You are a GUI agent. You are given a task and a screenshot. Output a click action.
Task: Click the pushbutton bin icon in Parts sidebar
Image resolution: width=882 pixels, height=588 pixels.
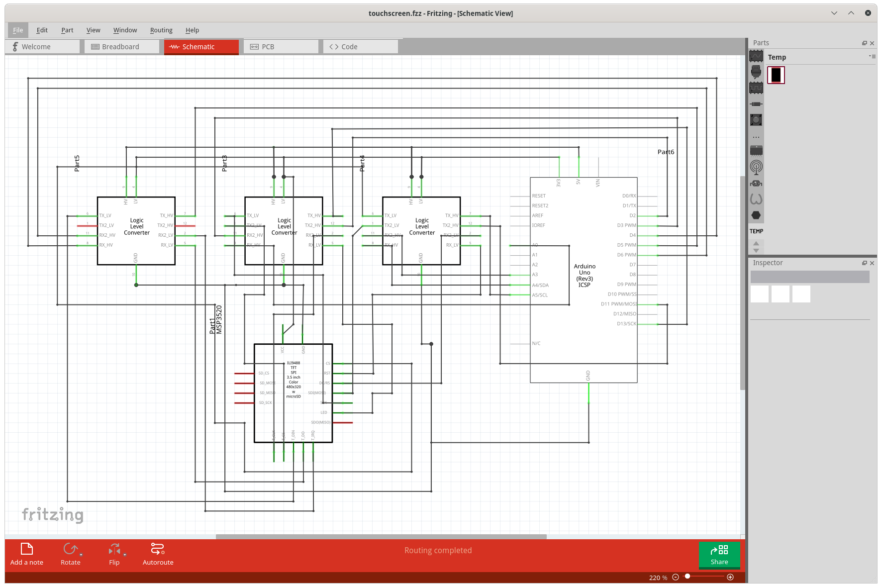pyautogui.click(x=756, y=119)
